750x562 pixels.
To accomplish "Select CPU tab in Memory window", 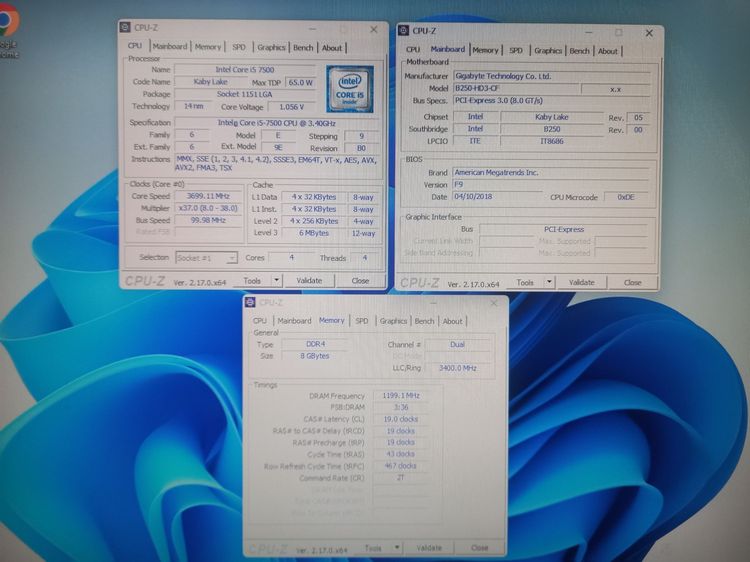I will tap(260, 320).
